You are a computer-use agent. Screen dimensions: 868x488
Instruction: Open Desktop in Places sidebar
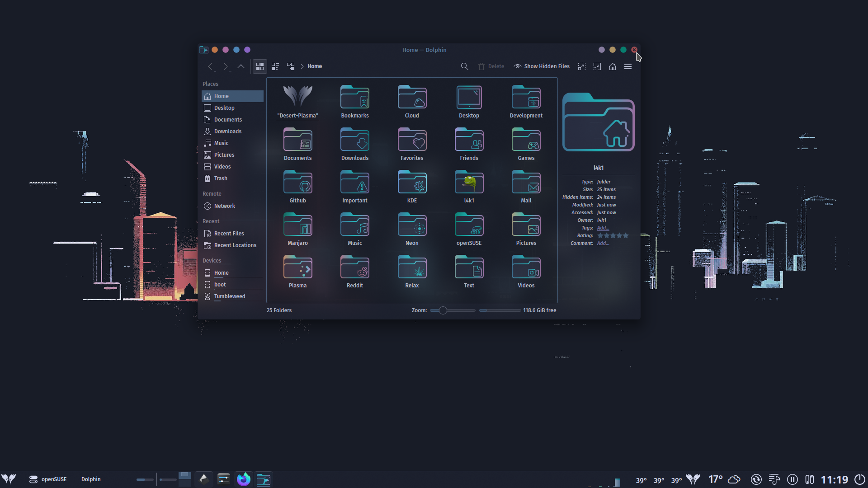(x=232, y=108)
